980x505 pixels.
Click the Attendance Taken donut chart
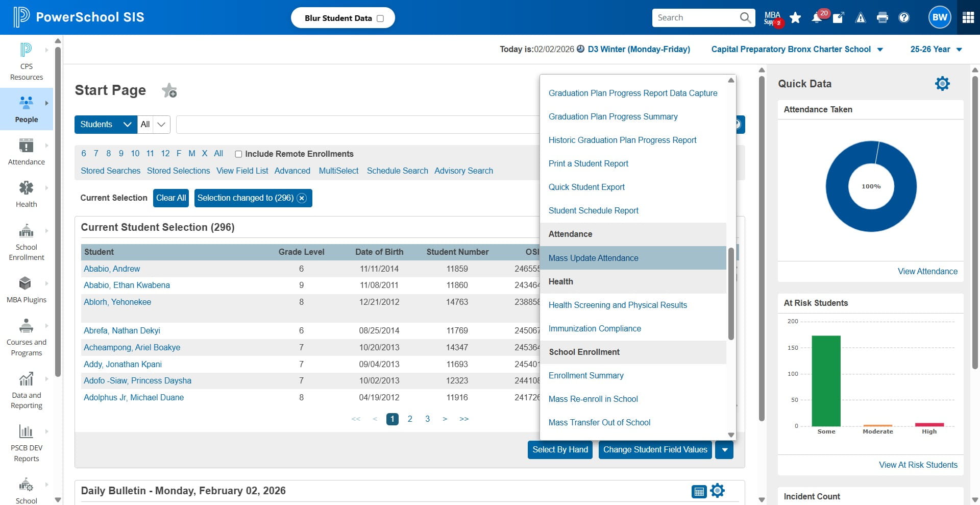click(871, 186)
